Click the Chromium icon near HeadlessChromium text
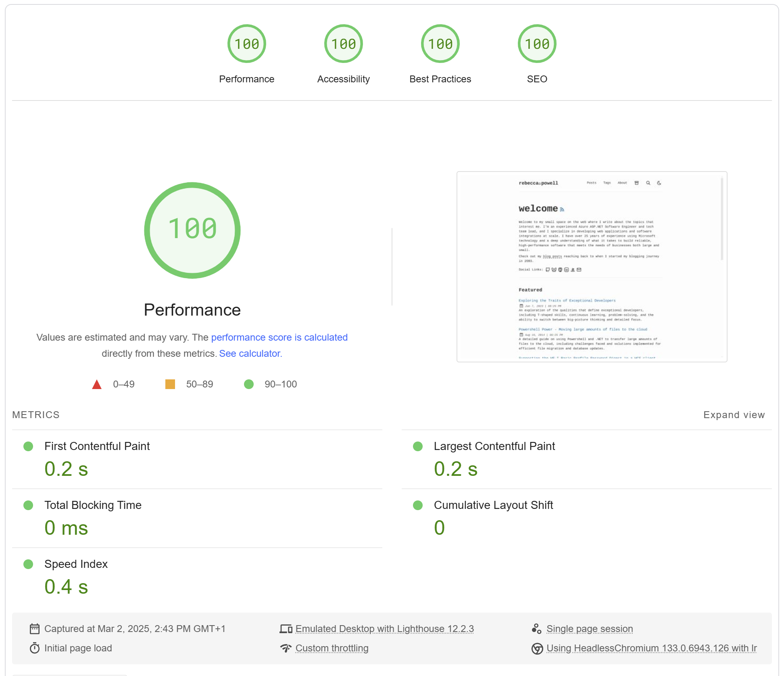 tap(537, 648)
